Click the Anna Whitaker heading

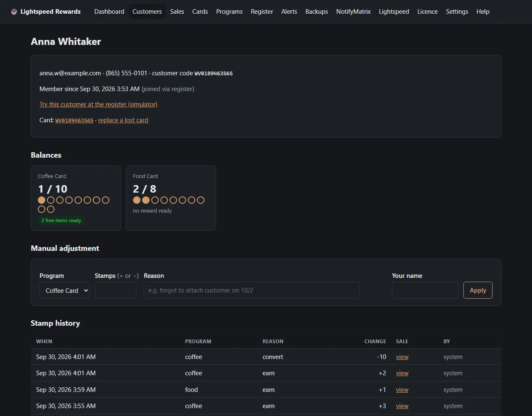66,42
